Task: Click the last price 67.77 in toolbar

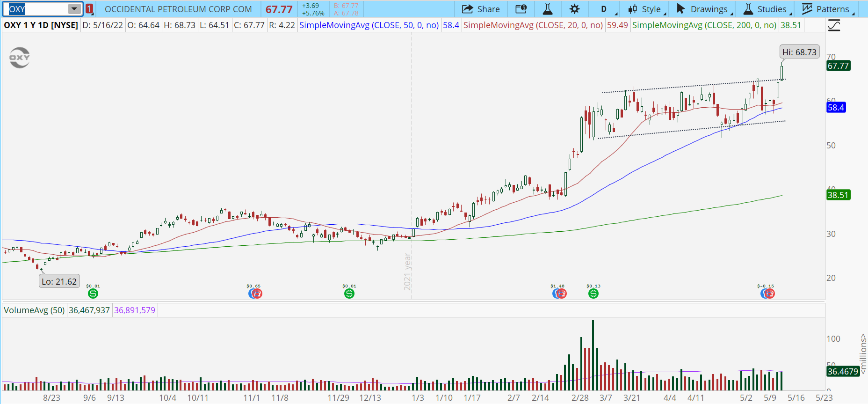Action: point(279,9)
